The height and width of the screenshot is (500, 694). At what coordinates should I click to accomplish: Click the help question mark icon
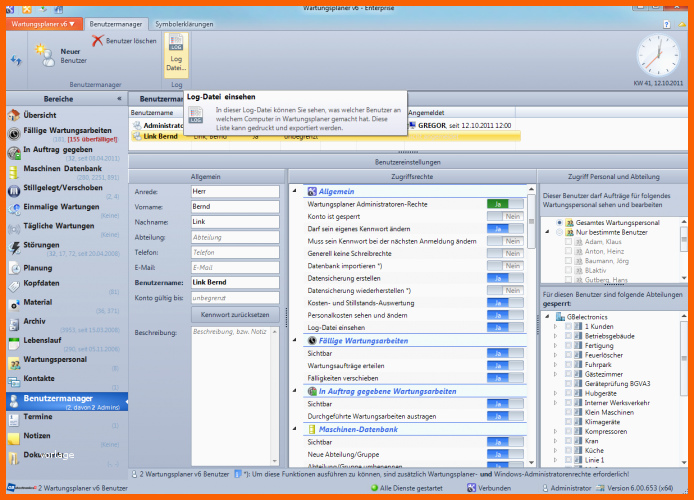click(667, 24)
